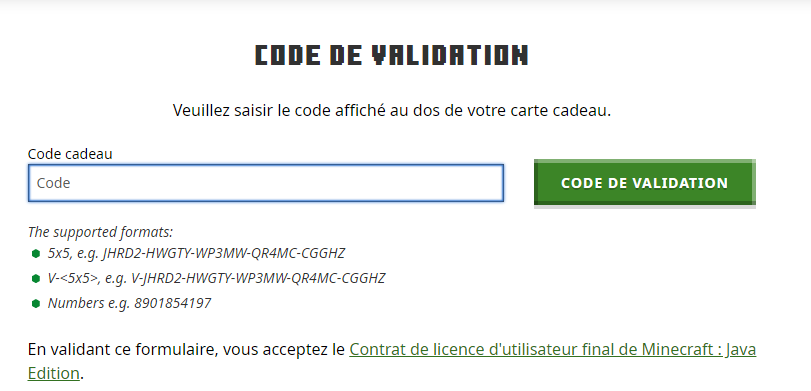
Task: Click the Veuillez saisir le code instruction sentence
Action: click(392, 111)
